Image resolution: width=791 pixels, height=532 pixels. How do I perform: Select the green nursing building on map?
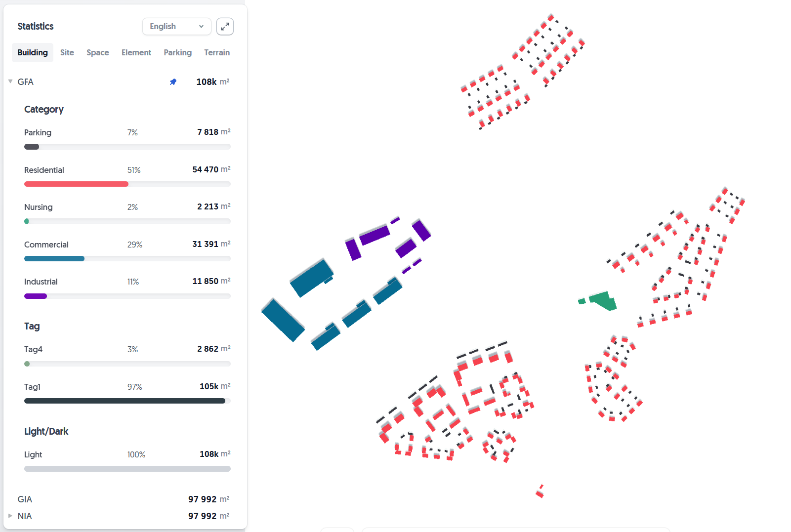603,300
